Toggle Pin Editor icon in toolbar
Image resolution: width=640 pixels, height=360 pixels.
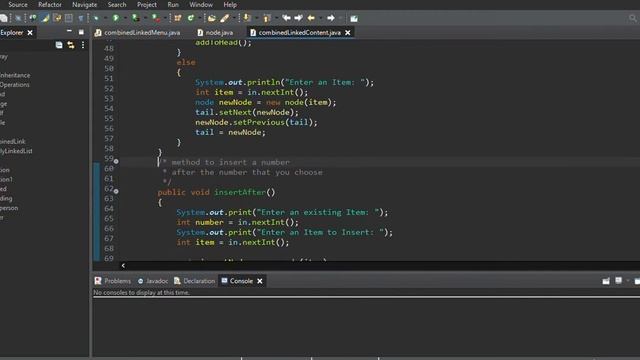354,18
